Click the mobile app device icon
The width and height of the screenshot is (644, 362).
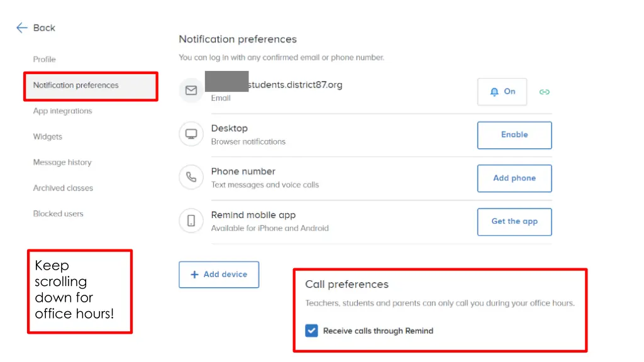pos(191,221)
